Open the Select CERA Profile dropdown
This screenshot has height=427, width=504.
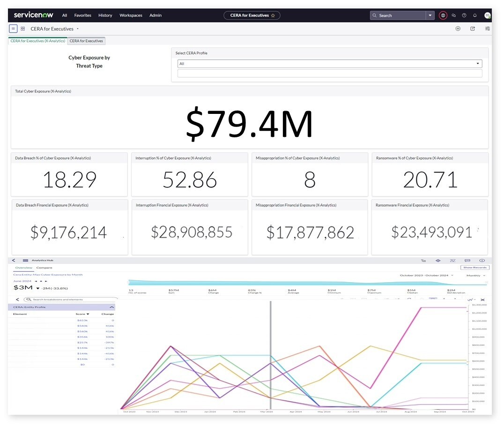(330, 64)
